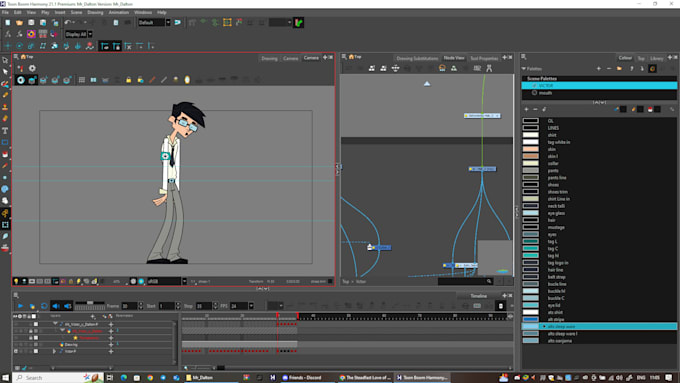Screen dimensions: 680x383
Task: Select the eye glass colour swatch
Action: point(530,213)
